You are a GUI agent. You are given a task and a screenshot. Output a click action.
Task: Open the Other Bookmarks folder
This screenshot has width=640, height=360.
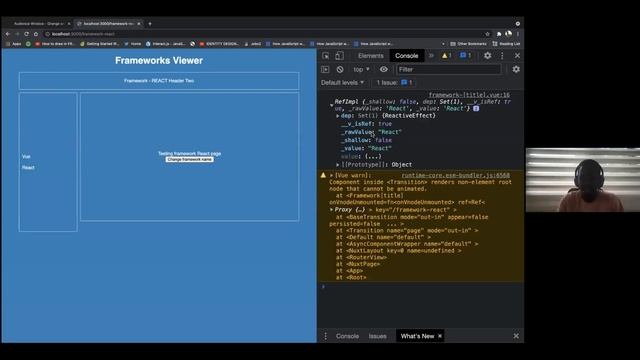pyautogui.click(x=469, y=44)
